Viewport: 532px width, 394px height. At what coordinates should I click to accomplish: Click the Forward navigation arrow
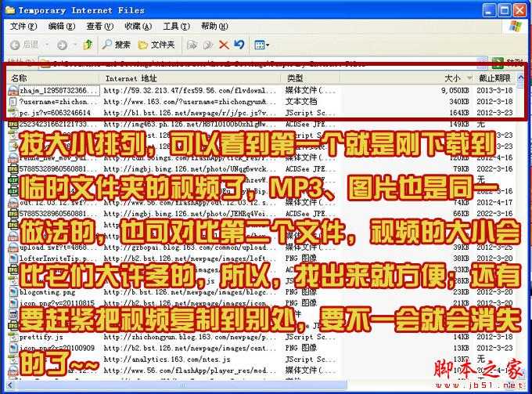pos(62,45)
